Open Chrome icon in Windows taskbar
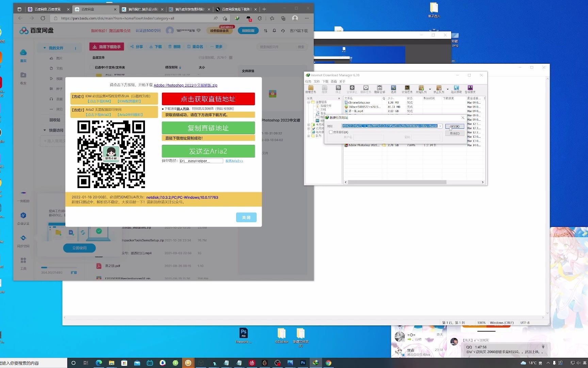This screenshot has width=588, height=368. [x=328, y=363]
